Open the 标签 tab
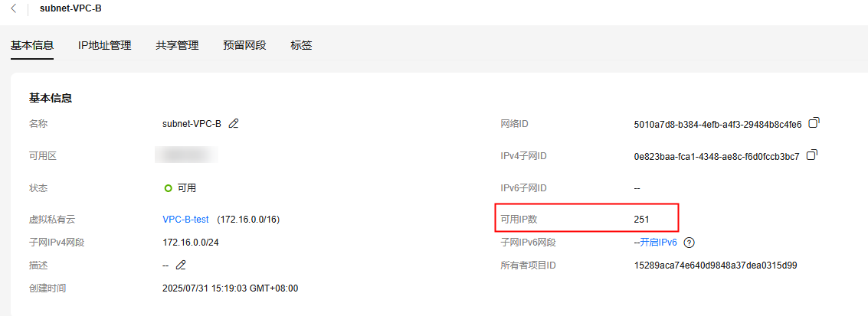The height and width of the screenshot is (316, 868). (301, 45)
